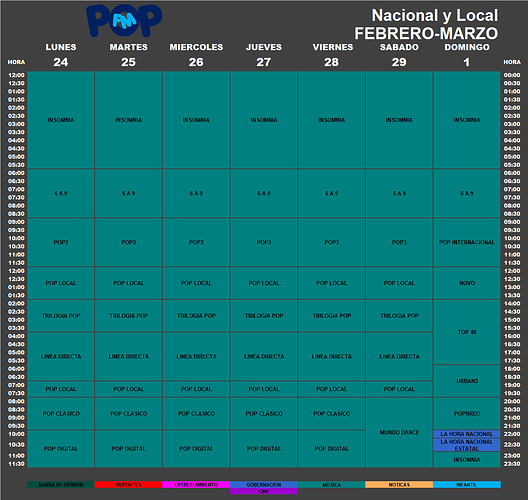Click evening POP LOCAL block under MIERCOLES
Viewport: 528px width, 500px height.
(x=196, y=389)
